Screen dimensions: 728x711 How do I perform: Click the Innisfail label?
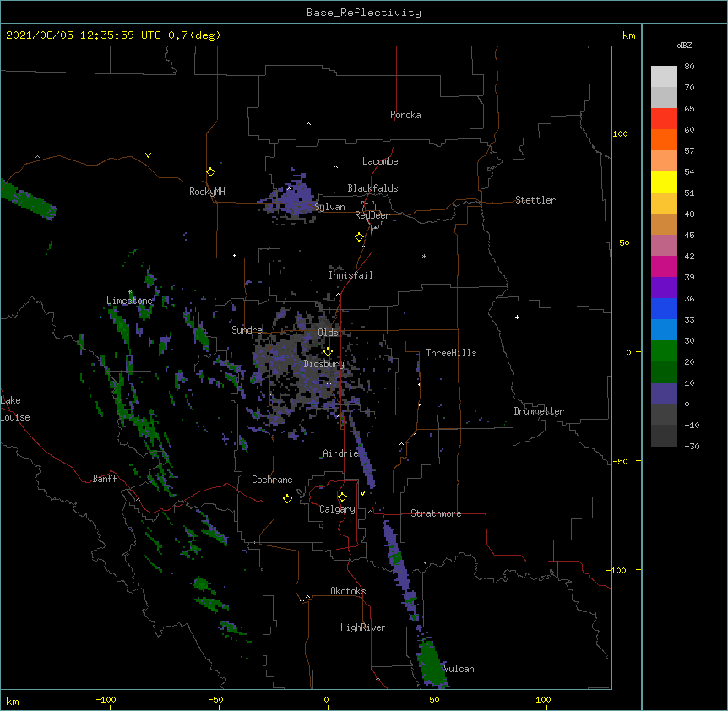click(350, 275)
